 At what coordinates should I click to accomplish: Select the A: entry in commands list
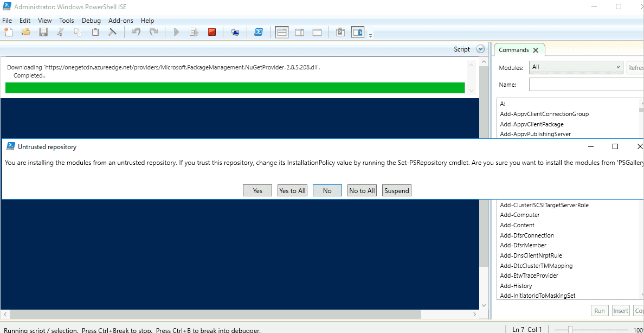[x=503, y=104]
